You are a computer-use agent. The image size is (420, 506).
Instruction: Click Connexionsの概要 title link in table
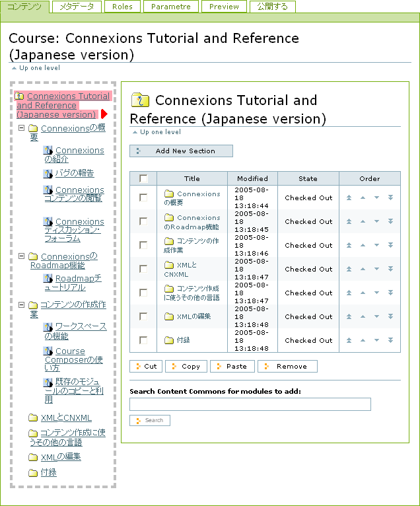[x=192, y=198]
